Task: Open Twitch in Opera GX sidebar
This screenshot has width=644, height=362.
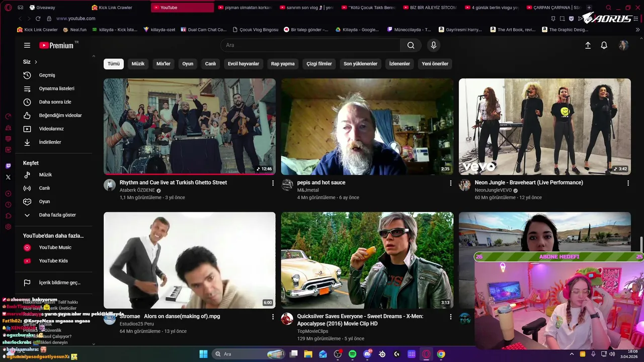Action: click(x=8, y=166)
